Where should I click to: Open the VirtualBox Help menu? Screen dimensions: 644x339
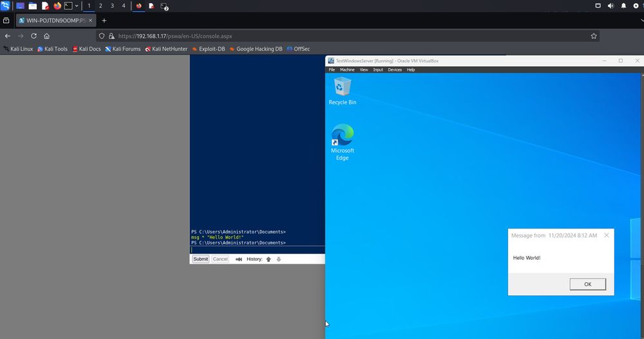click(x=411, y=69)
